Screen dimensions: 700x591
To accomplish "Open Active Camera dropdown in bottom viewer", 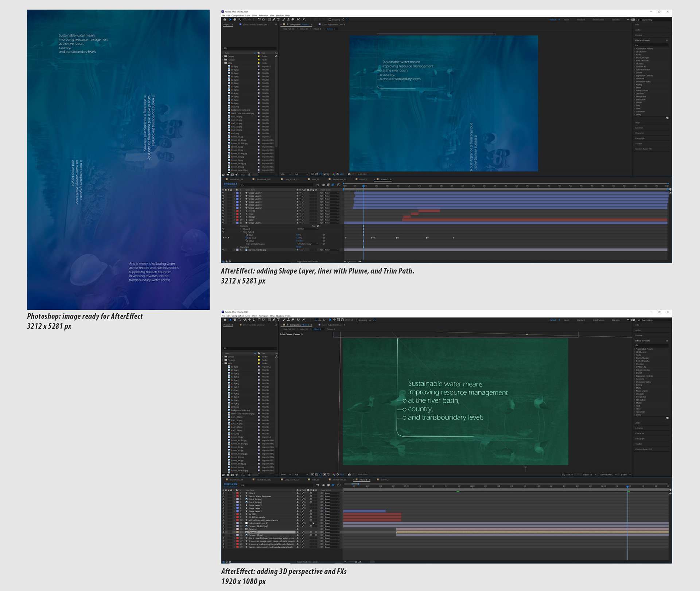I will [x=607, y=474].
